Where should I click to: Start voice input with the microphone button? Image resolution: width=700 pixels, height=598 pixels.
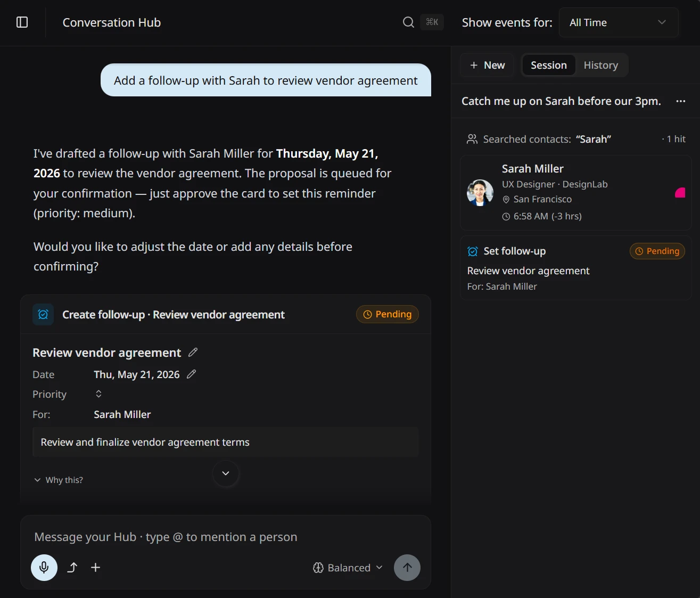point(44,568)
